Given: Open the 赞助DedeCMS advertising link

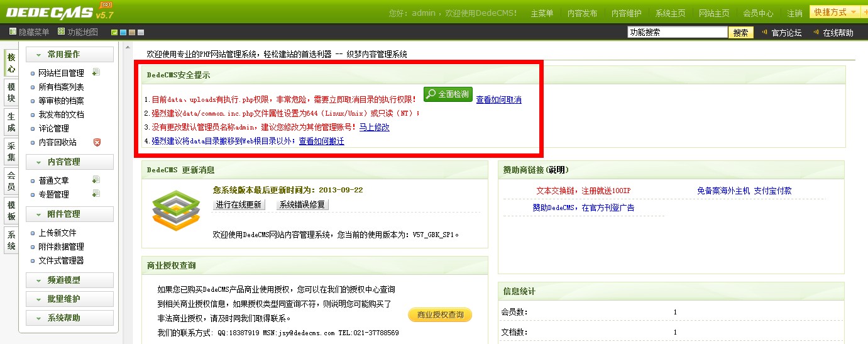Looking at the screenshot, I should click(x=583, y=208).
